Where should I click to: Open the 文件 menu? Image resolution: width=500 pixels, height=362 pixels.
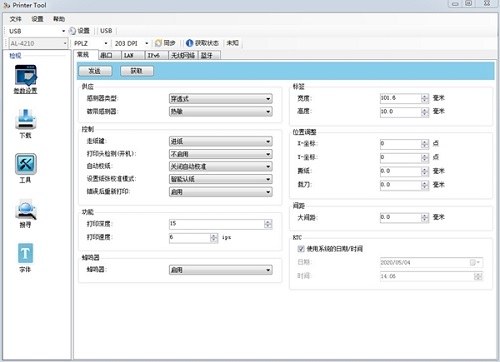[x=15, y=19]
